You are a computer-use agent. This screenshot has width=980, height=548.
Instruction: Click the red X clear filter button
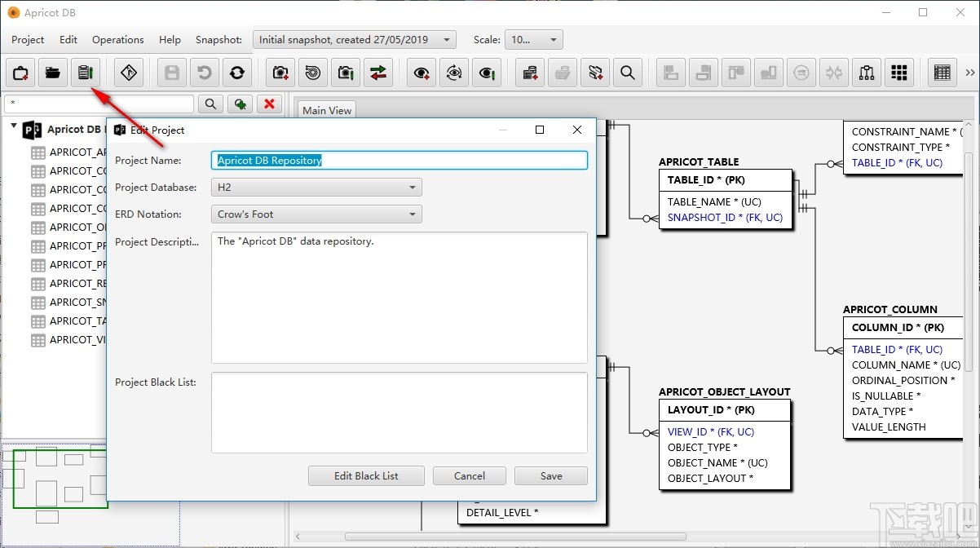point(269,104)
